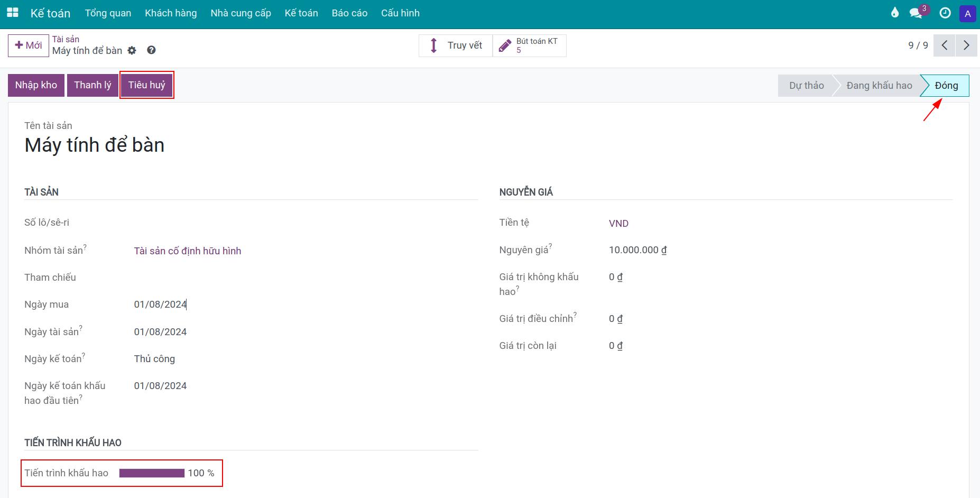Click the 9 / 9 pager counter
The height and width of the screenshot is (498, 980).
[918, 45]
